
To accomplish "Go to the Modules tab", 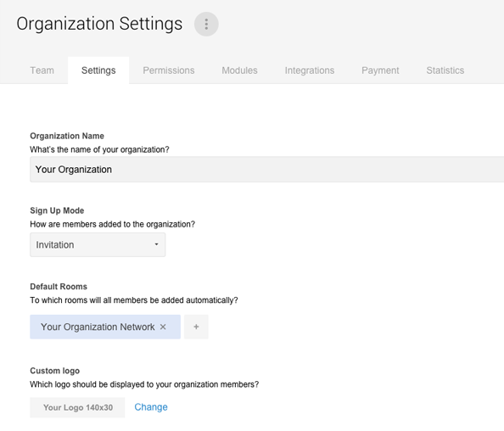I will (x=239, y=70).
